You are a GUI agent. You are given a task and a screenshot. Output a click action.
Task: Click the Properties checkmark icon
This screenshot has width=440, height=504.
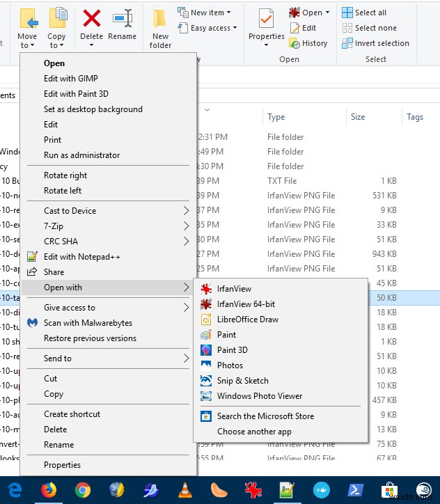click(267, 19)
